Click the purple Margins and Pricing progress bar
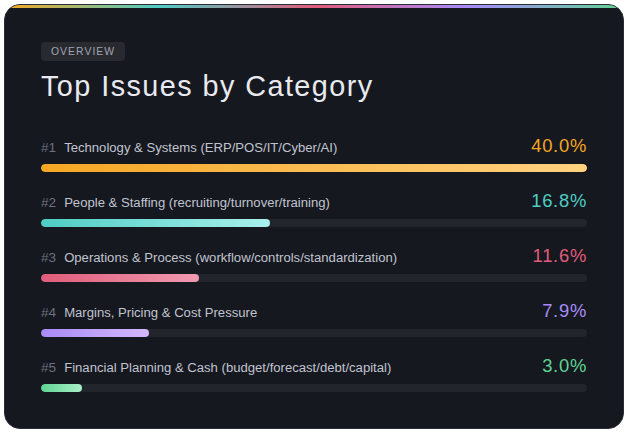 95,333
